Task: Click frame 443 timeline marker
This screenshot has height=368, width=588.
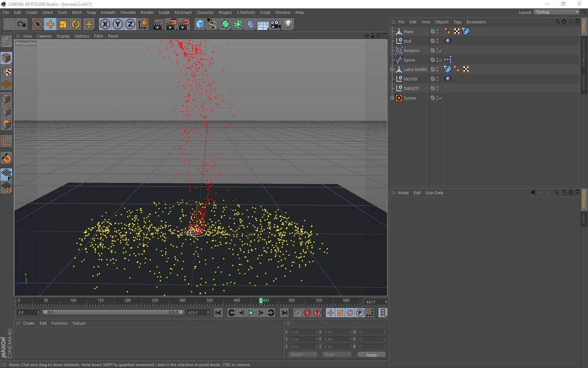Action: tap(261, 301)
